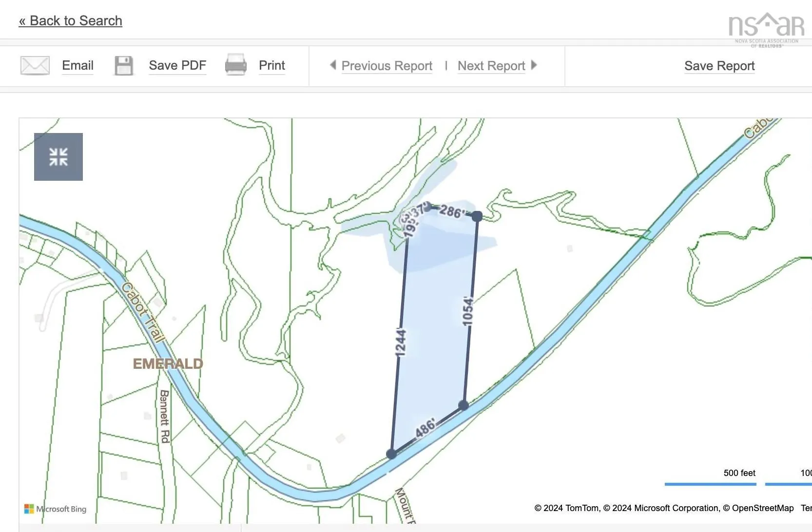
Task: Click the floppy disk Save PDF icon
Action: 124,66
